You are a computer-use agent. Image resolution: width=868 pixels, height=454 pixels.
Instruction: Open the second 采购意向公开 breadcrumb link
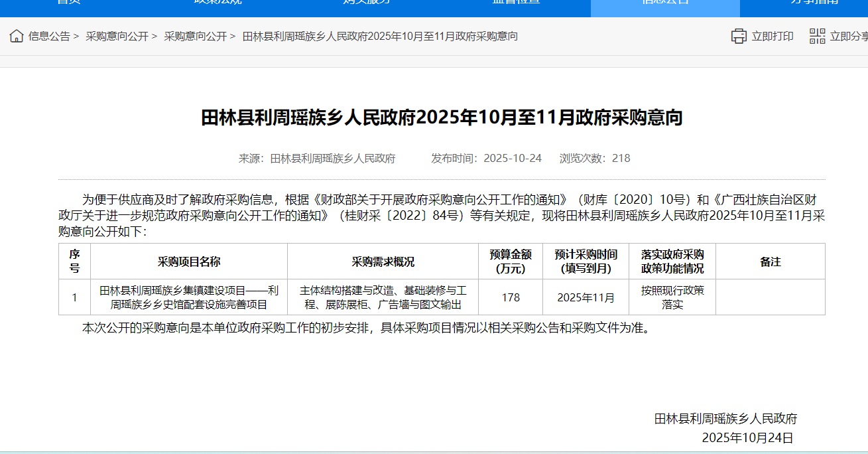pyautogui.click(x=195, y=37)
